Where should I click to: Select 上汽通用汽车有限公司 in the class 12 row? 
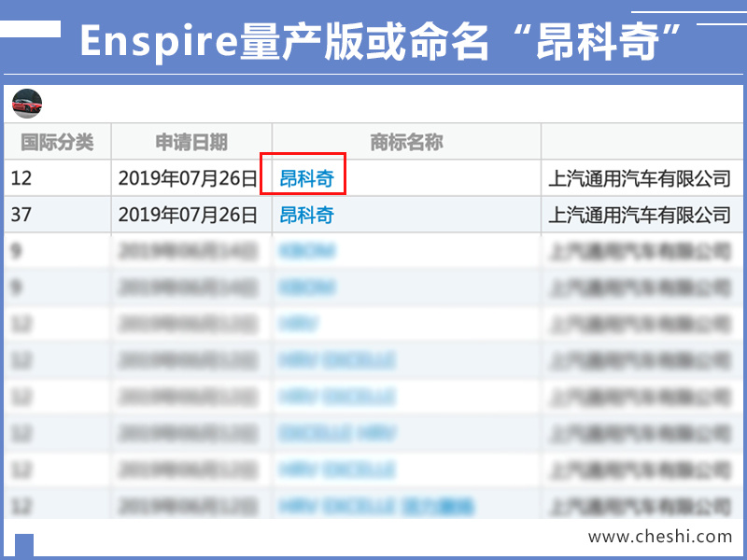[640, 178]
